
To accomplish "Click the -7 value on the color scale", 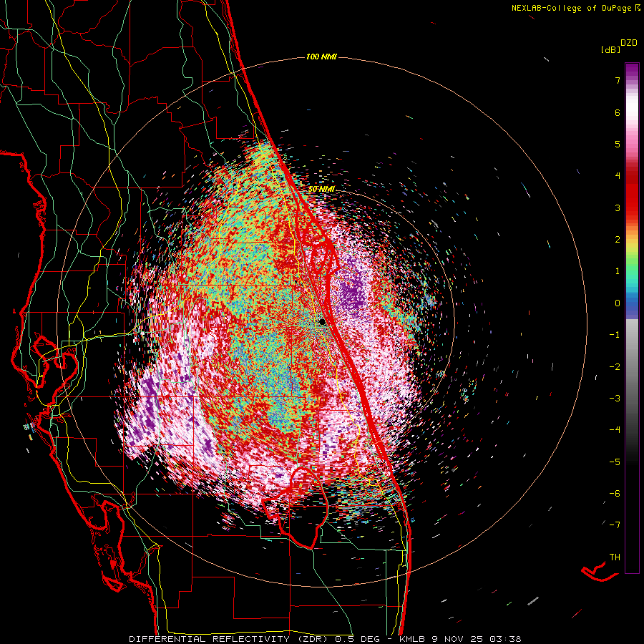I will [x=615, y=525].
